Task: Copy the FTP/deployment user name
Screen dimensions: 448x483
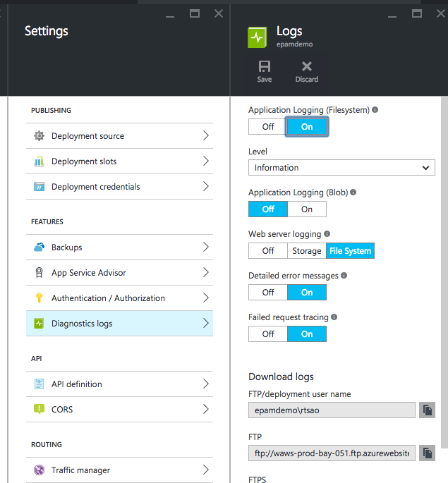Action: [427, 410]
